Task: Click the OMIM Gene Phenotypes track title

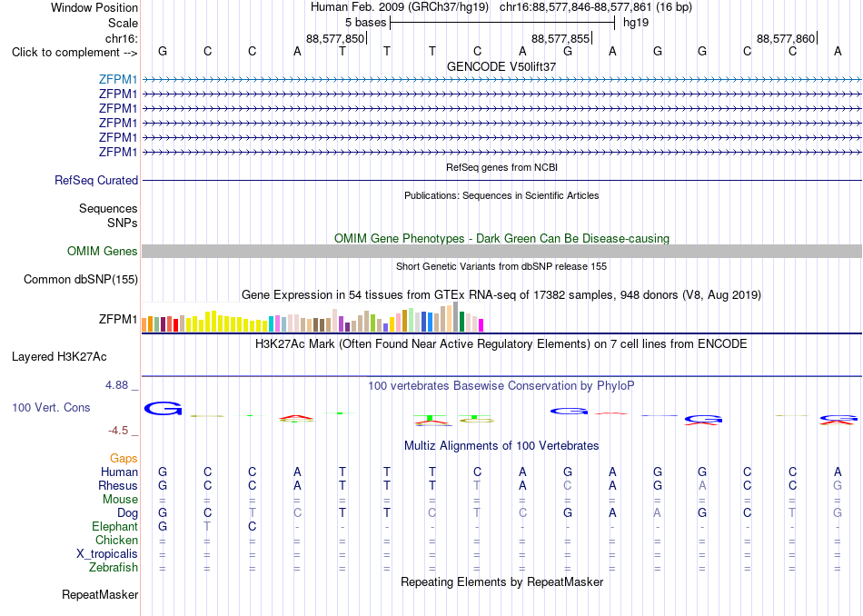Action: click(x=501, y=238)
